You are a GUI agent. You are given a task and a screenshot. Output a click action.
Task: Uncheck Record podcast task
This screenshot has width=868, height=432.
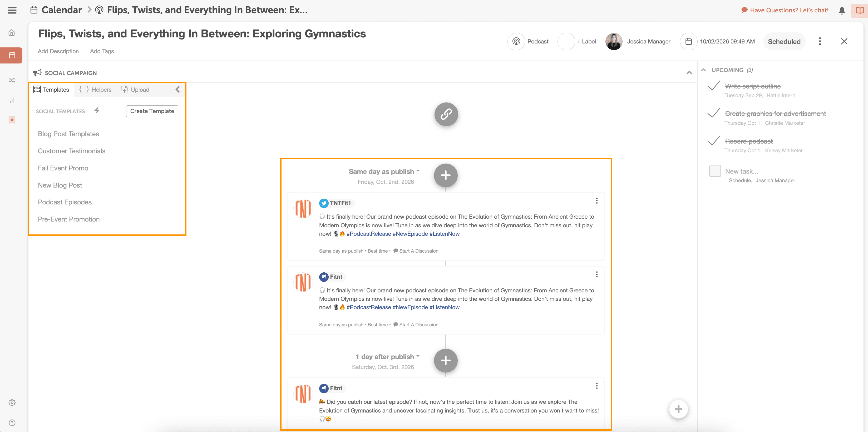pyautogui.click(x=714, y=141)
